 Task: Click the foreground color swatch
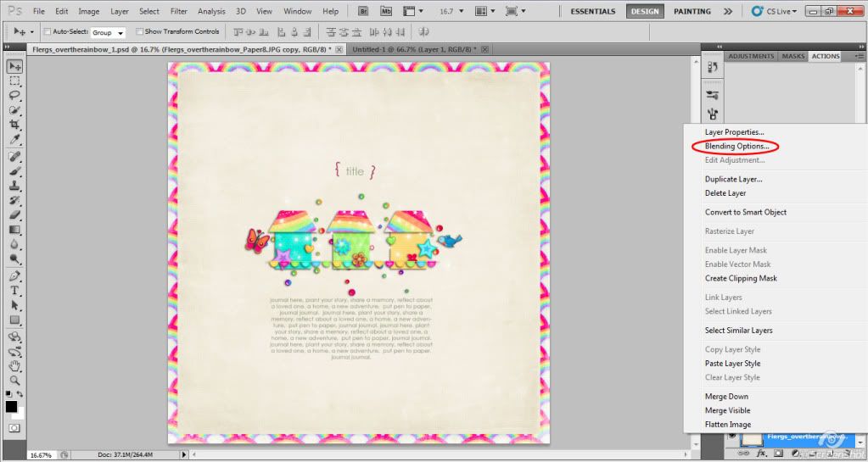(11, 407)
